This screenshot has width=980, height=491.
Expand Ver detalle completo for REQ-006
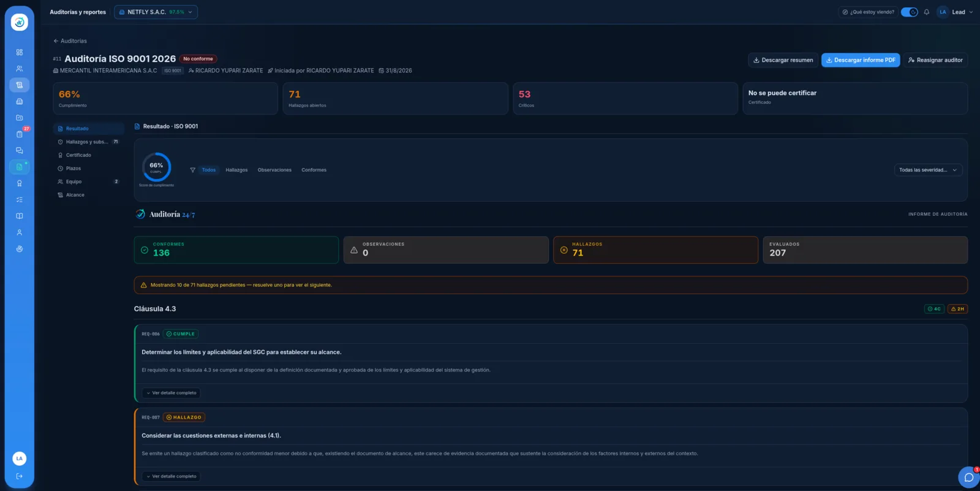[171, 393]
